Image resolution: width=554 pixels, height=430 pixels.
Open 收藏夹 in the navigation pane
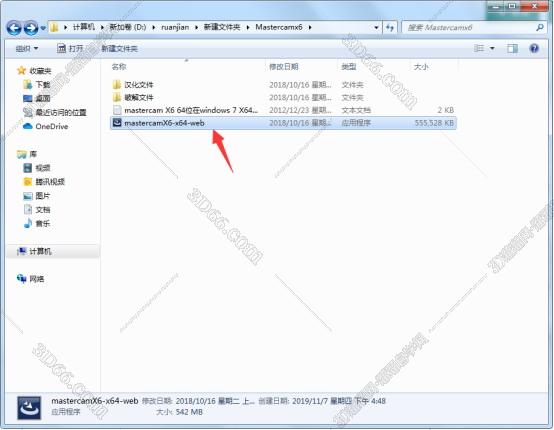tap(40, 71)
